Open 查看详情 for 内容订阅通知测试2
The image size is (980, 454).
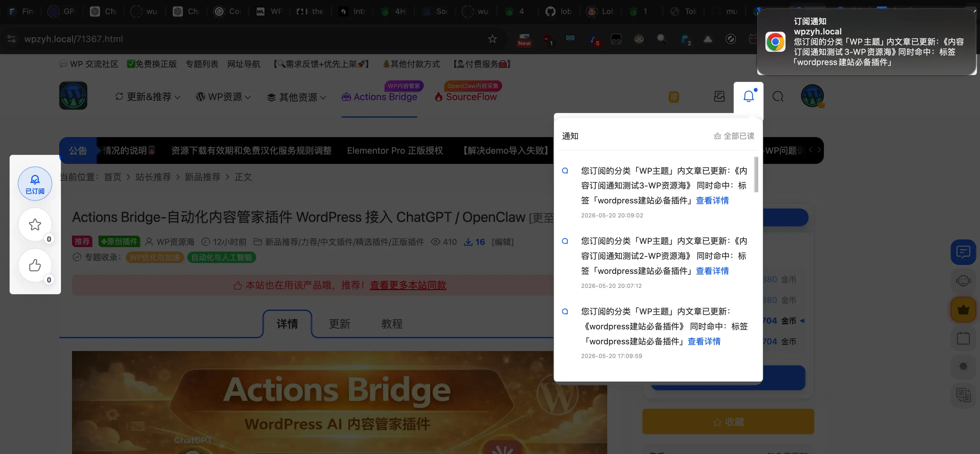coord(712,271)
